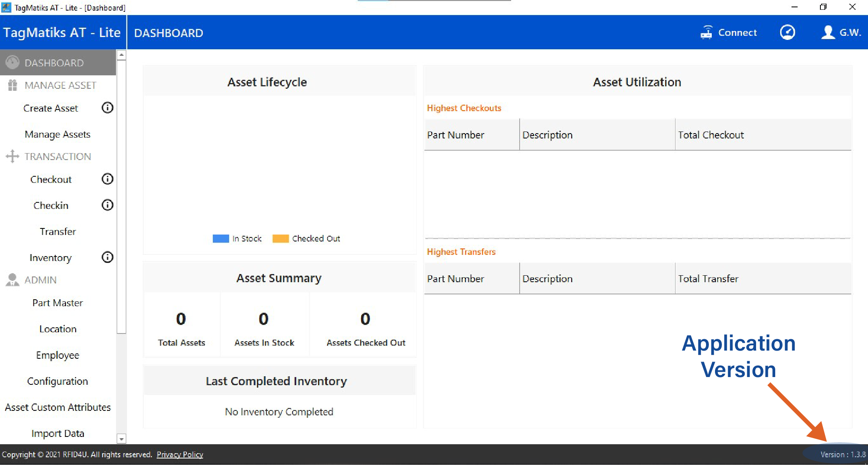Screen dimensions: 868x465
Task: Go to Import Data page
Action: point(57,434)
